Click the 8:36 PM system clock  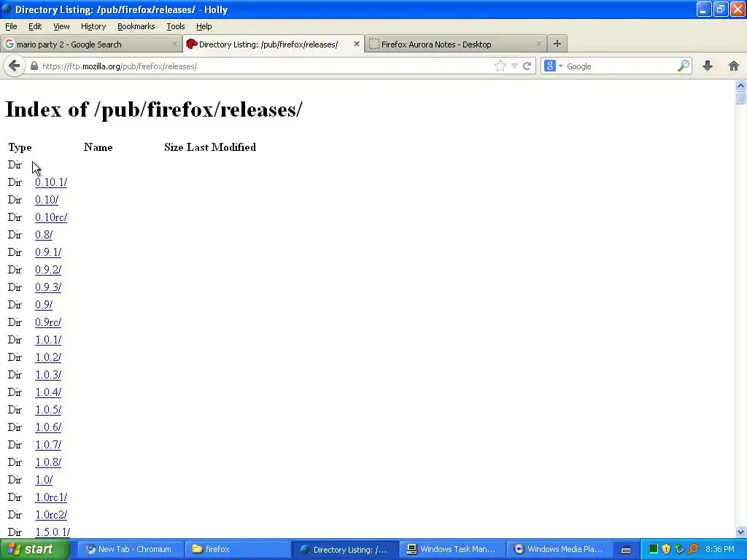click(720, 549)
